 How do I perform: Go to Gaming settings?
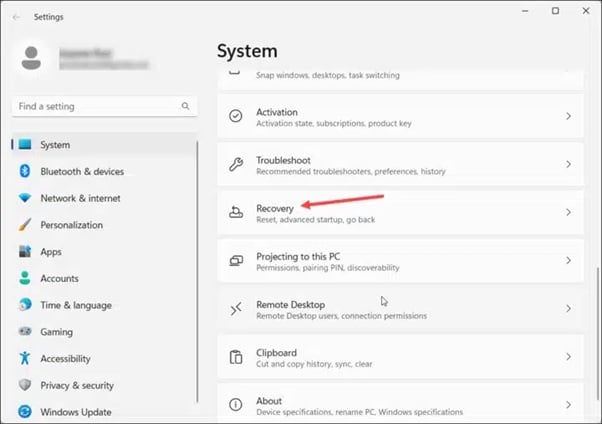[x=104, y=331]
